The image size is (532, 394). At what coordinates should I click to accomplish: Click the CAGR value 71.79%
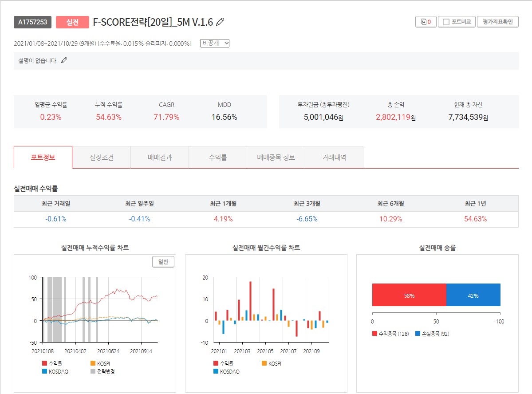(166, 117)
